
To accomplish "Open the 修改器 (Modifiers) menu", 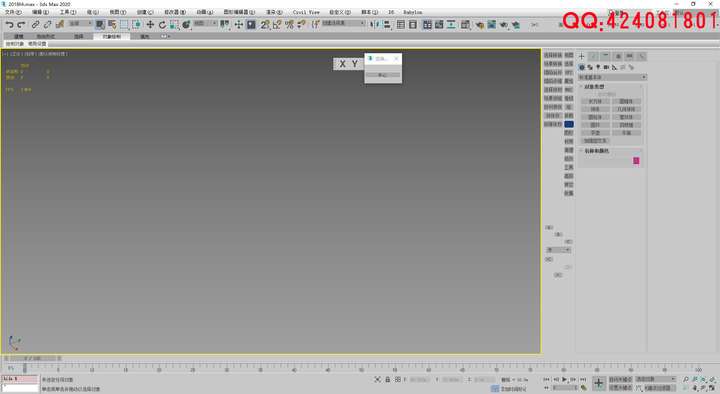I will (x=175, y=12).
